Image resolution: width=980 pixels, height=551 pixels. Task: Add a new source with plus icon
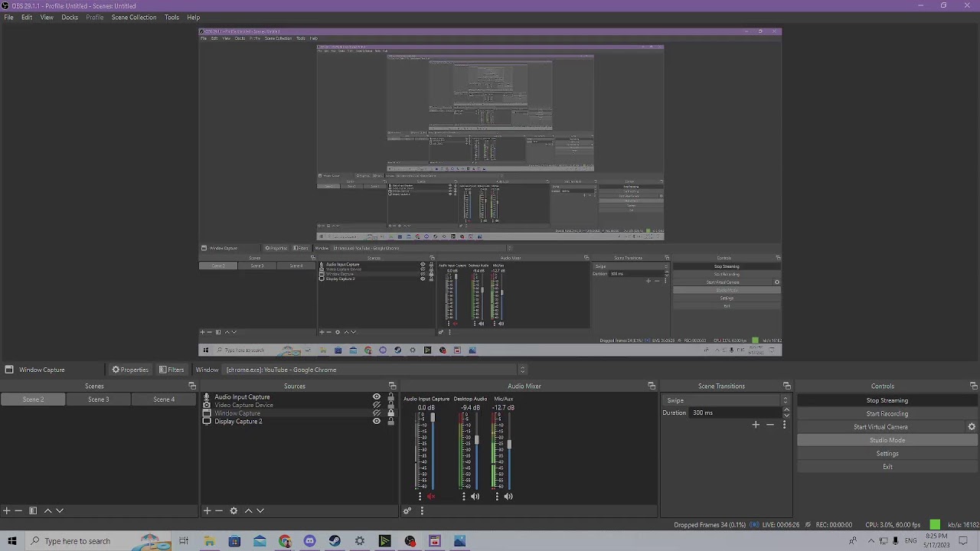[207, 510]
